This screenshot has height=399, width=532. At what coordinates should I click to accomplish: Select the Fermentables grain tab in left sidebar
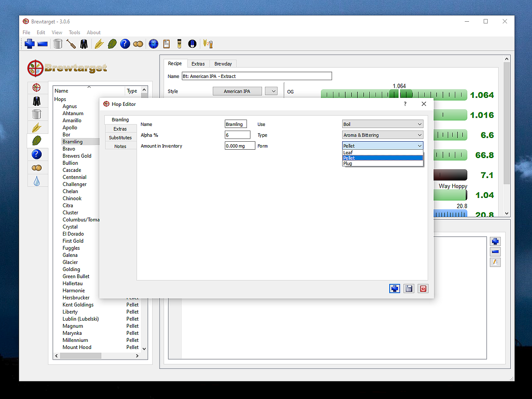coord(36,128)
